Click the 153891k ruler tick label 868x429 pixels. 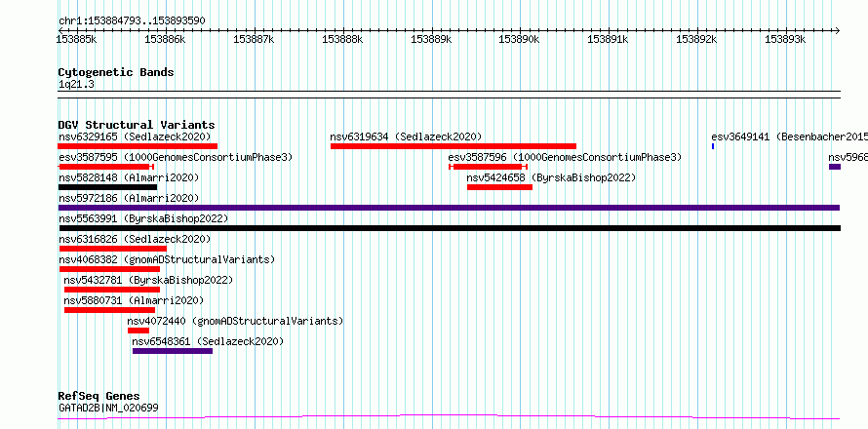608,39
